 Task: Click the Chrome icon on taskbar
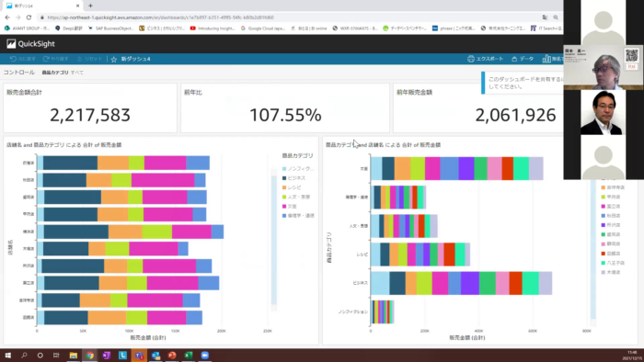click(x=89, y=356)
